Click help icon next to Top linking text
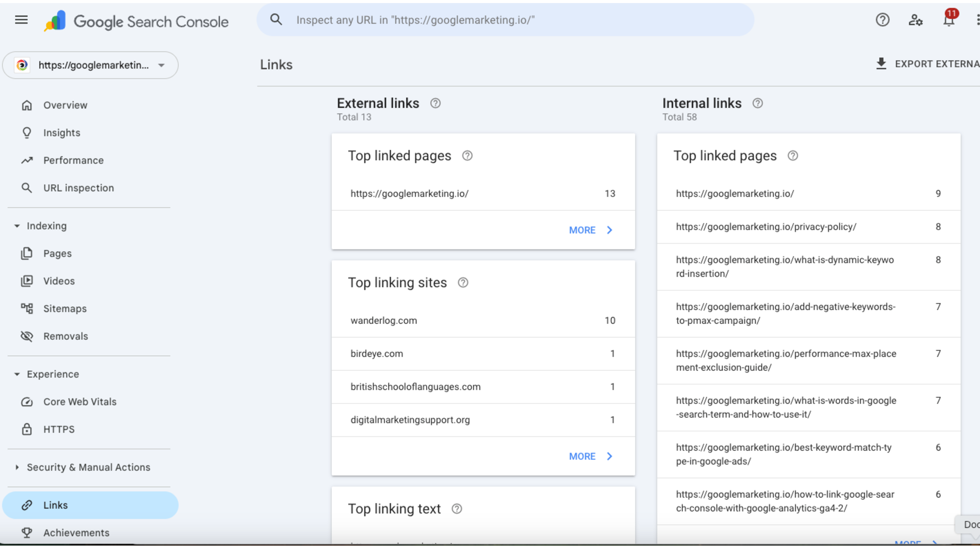This screenshot has width=980, height=551. click(x=457, y=509)
